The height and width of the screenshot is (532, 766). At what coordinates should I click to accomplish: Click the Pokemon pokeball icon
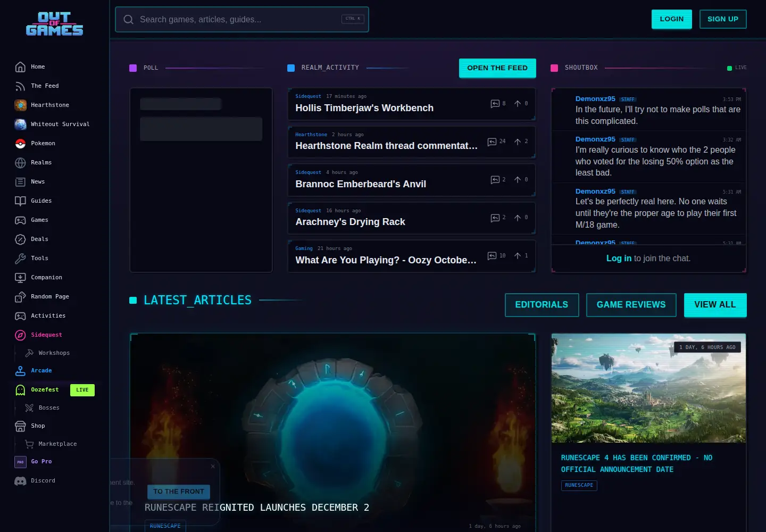20,144
